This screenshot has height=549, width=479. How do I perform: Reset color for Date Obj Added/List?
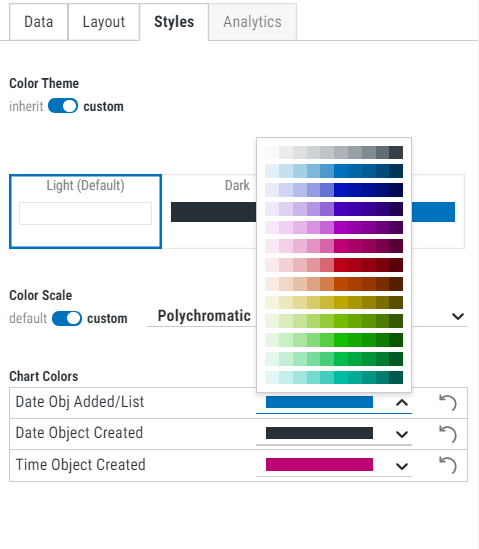pos(448,402)
